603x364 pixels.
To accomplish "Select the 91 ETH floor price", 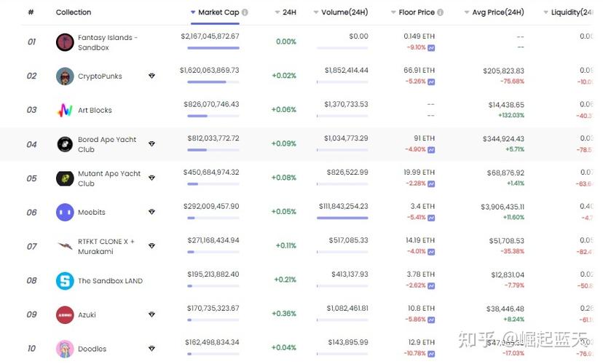I will coord(425,138).
